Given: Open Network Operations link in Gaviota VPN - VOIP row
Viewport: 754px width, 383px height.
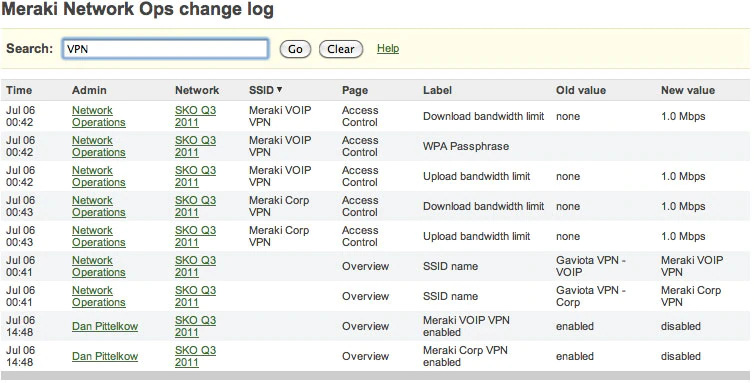Looking at the screenshot, I should coord(99,266).
